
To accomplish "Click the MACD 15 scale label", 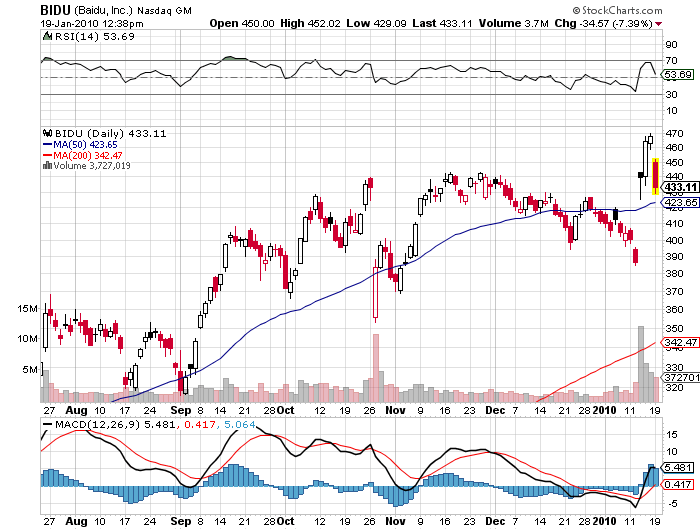I will tap(671, 434).
